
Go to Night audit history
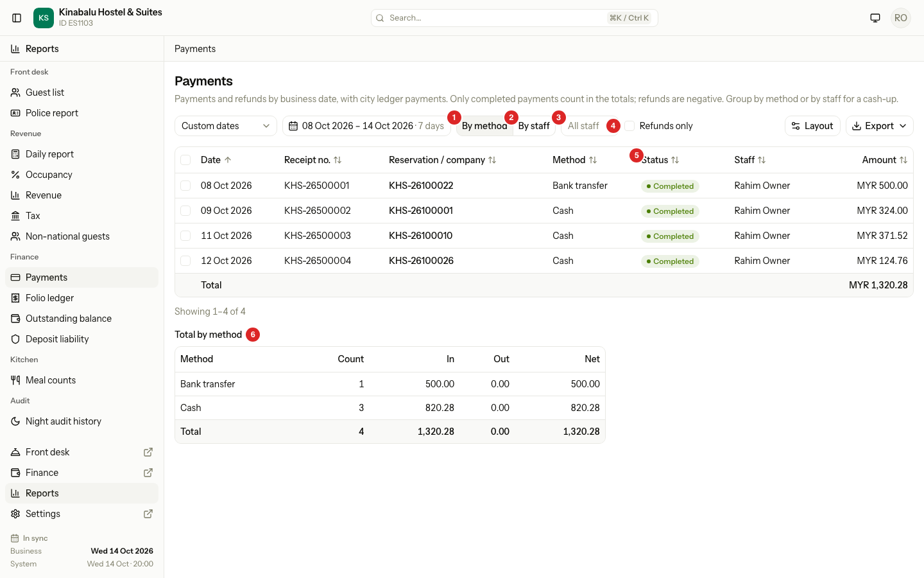82,421
